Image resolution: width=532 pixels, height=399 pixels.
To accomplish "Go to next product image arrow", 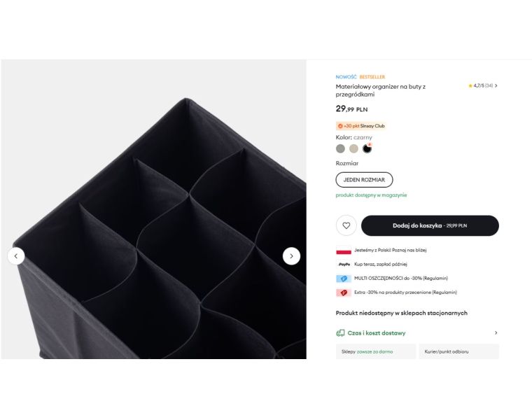I will 291,256.
